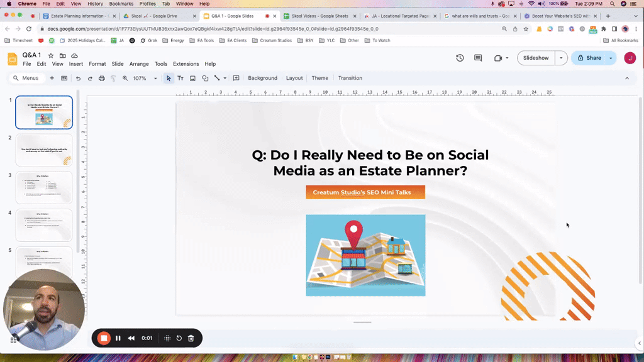Open the Arrange menu
This screenshot has height=362, width=644.
(x=139, y=64)
